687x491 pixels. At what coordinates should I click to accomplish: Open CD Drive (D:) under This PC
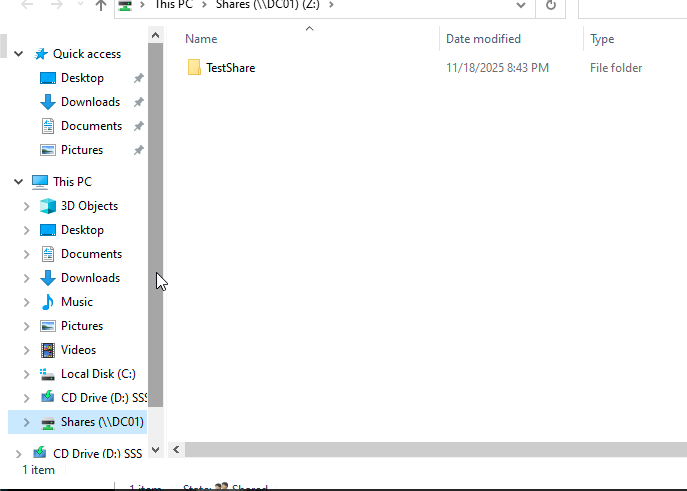[x=104, y=398]
